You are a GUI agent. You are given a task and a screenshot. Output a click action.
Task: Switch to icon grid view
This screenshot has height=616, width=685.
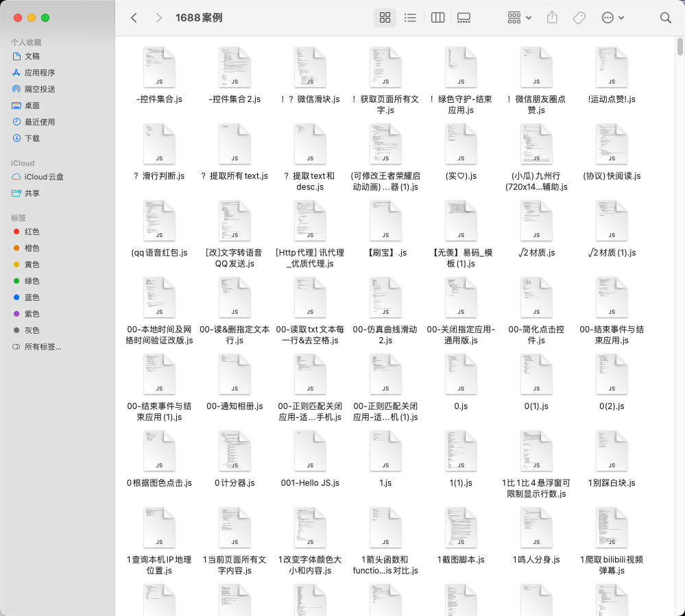(385, 18)
